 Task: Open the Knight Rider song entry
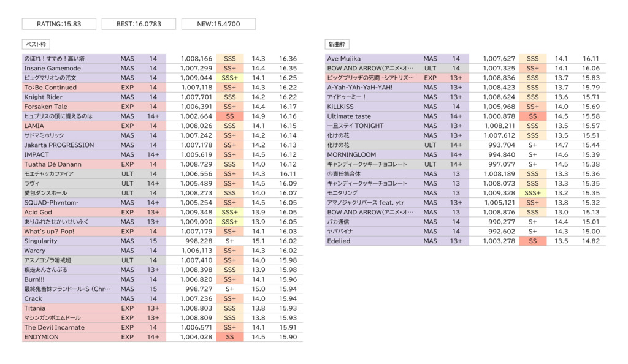43,97
